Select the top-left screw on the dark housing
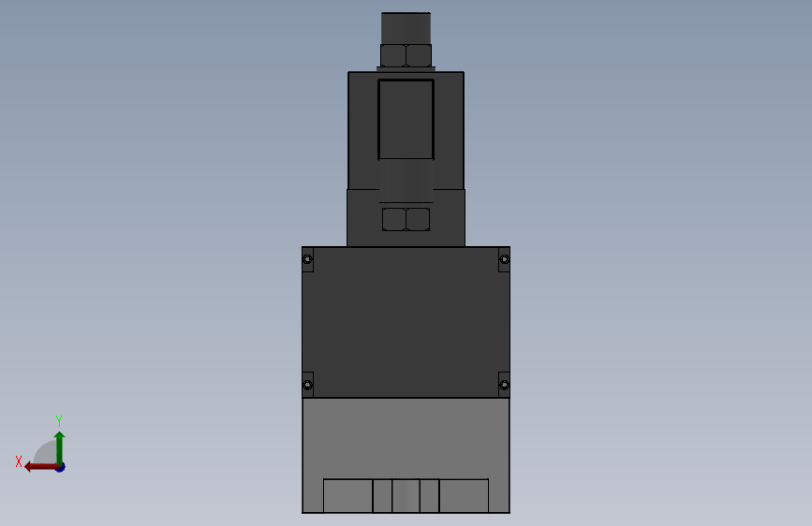Image resolution: width=812 pixels, height=526 pixels. [307, 259]
